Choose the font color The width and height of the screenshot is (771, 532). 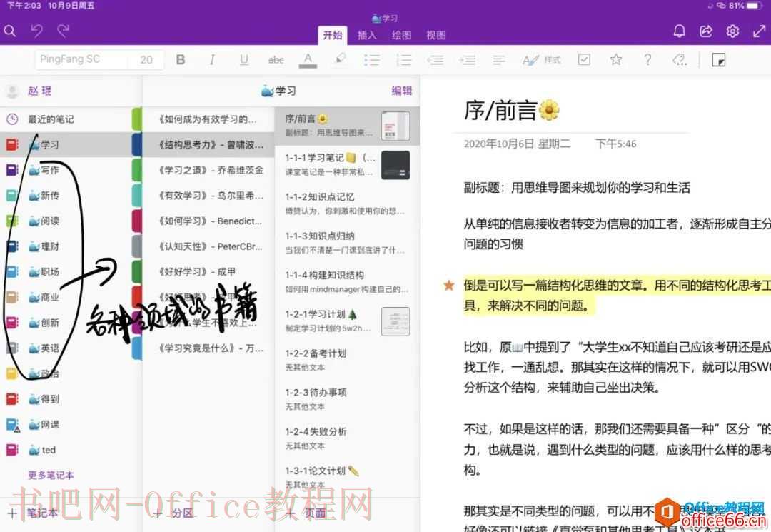(x=308, y=60)
